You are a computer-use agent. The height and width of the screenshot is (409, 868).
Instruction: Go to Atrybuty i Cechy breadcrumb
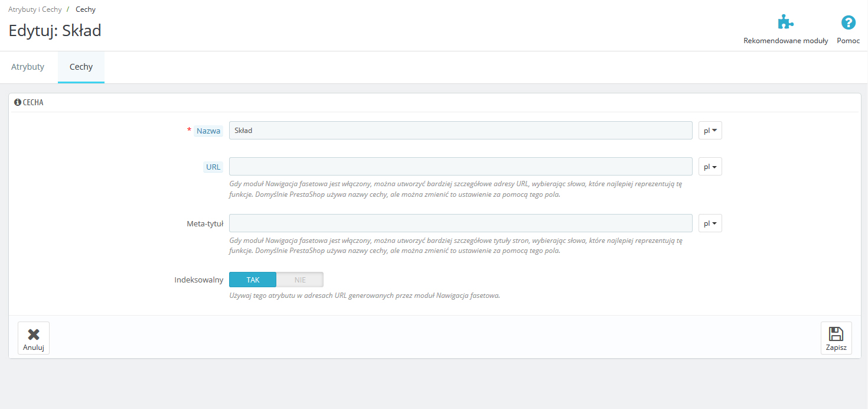[x=35, y=9]
